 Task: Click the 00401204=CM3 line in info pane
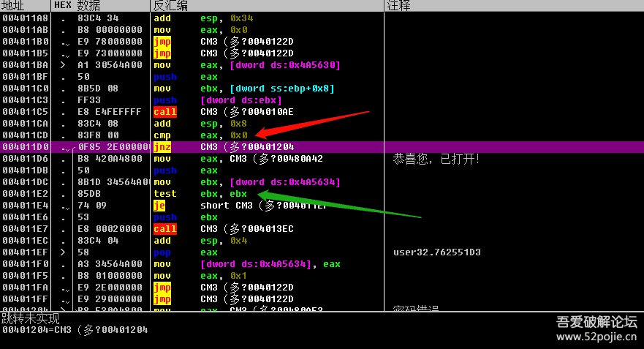(75, 330)
